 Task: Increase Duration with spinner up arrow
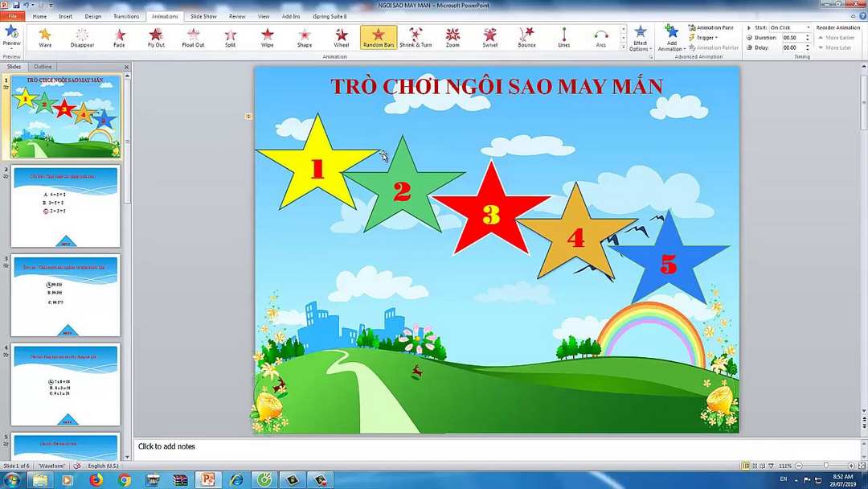point(807,36)
